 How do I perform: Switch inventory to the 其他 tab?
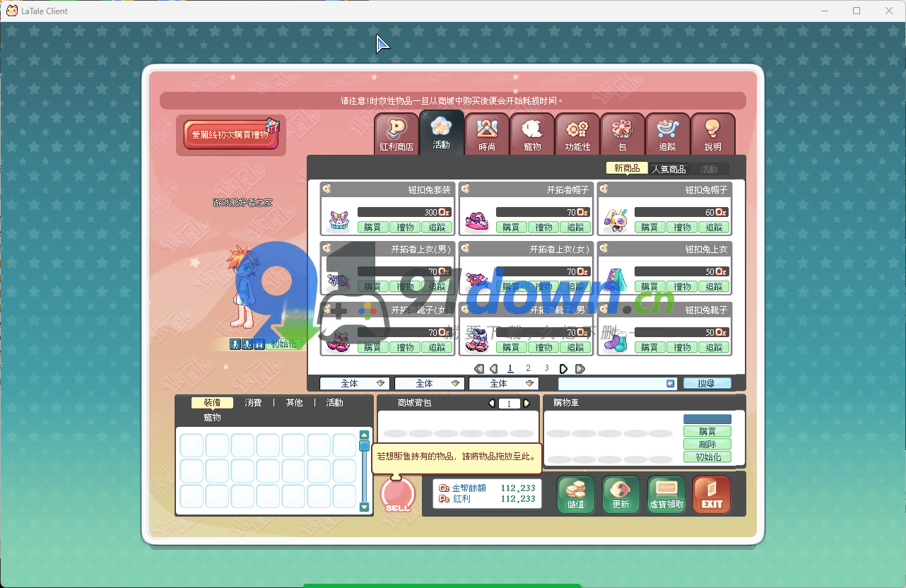pyautogui.click(x=294, y=403)
